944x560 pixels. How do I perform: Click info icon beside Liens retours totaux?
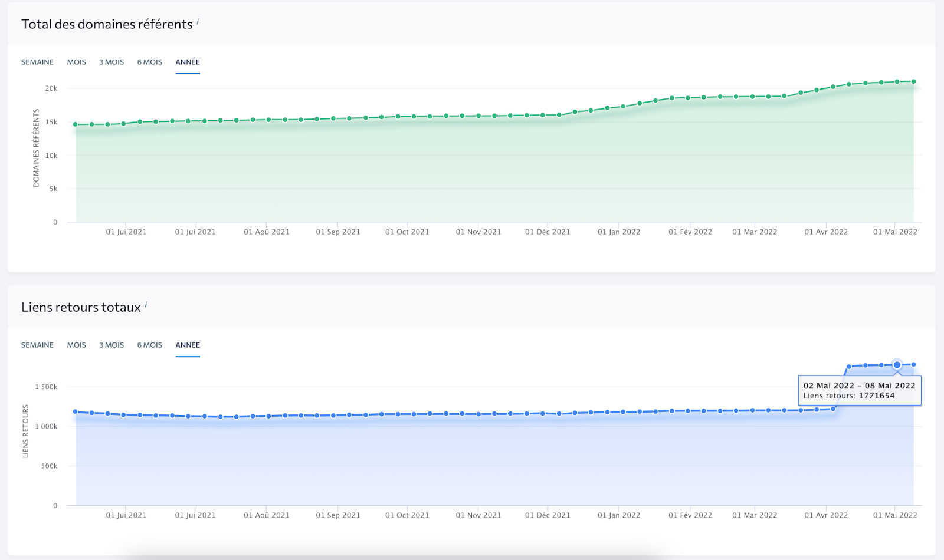146,304
